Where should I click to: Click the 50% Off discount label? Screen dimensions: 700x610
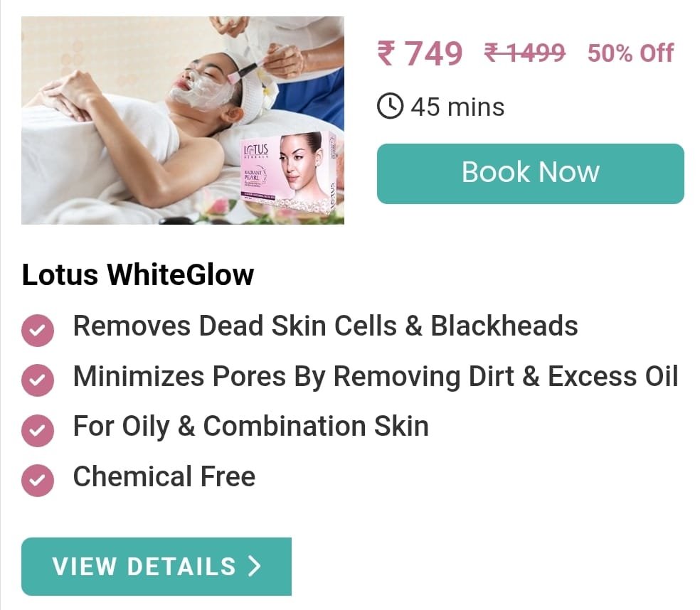coord(630,53)
